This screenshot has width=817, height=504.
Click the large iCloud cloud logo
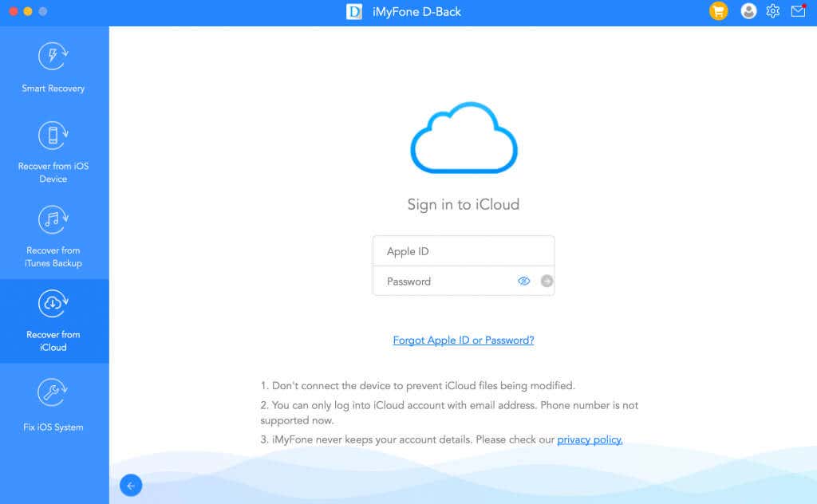(x=464, y=138)
